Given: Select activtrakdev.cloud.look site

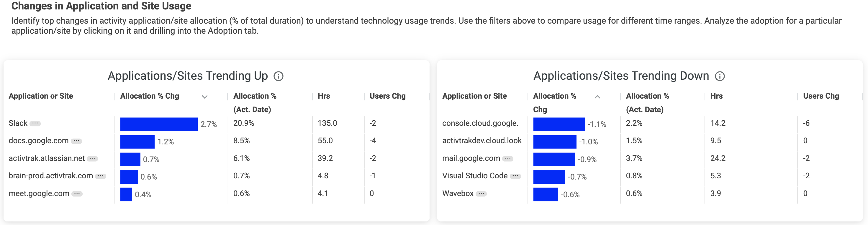Looking at the screenshot, I should click(482, 141).
